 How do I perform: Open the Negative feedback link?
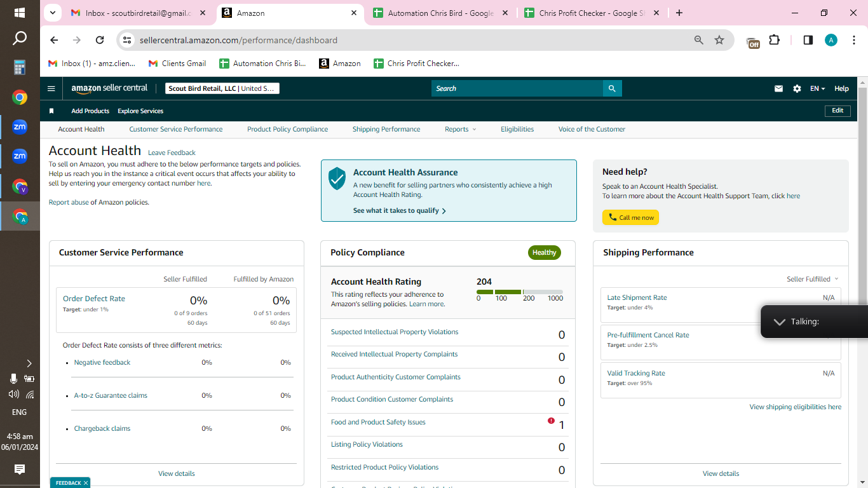coord(102,362)
